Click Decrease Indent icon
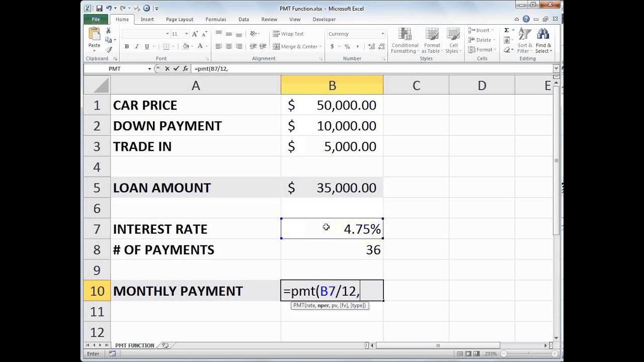The width and height of the screenshot is (644, 362). point(252,46)
